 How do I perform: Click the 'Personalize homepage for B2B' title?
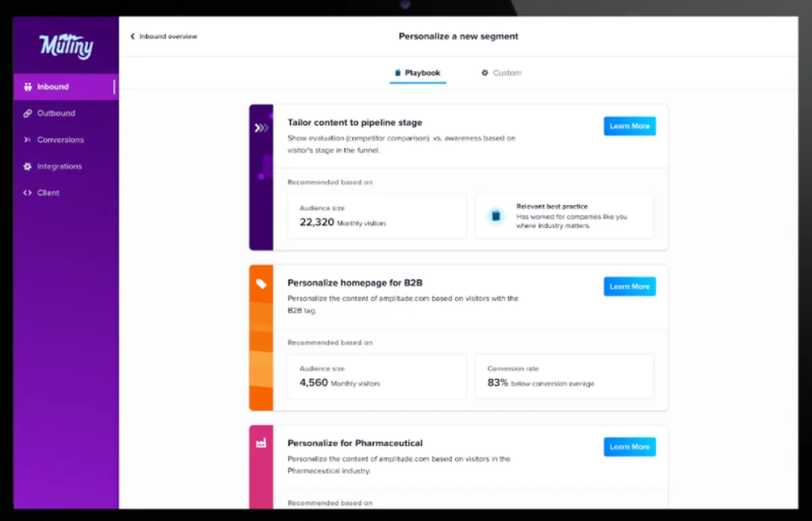[x=355, y=283]
